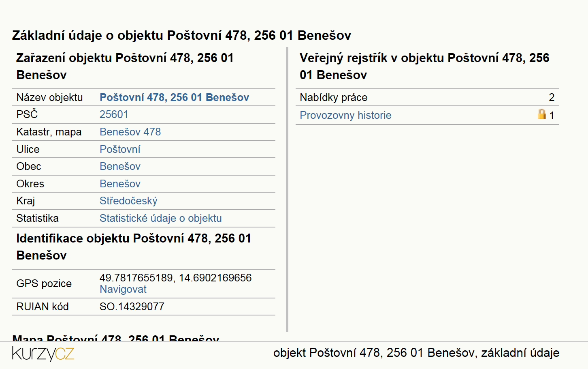Click the Středočeský region link
Screen dimensions: 588x369
[x=128, y=201]
